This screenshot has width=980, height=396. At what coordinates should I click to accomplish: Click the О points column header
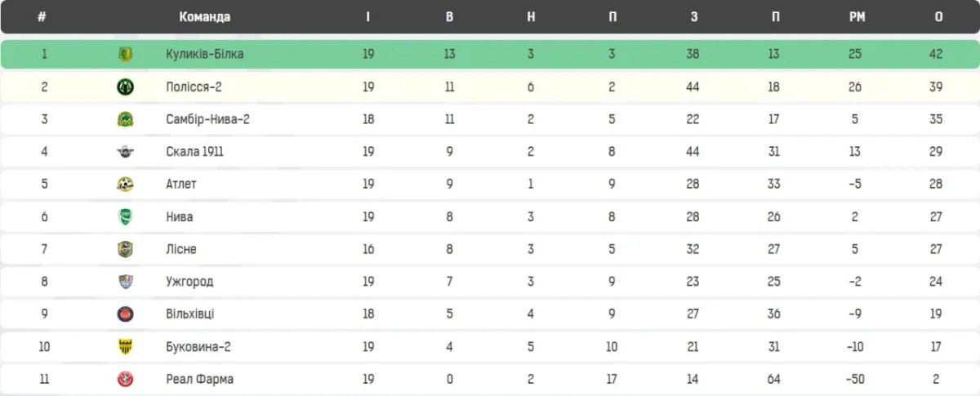[x=938, y=17]
